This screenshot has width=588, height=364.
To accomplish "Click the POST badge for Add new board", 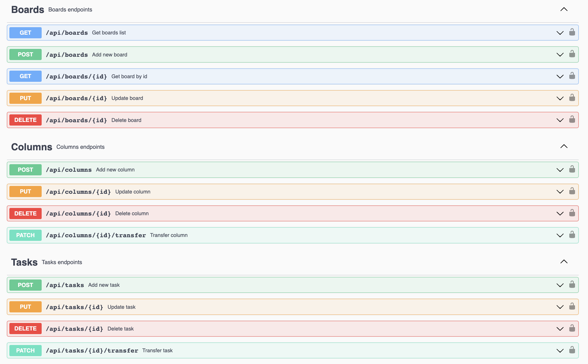I will (25, 54).
